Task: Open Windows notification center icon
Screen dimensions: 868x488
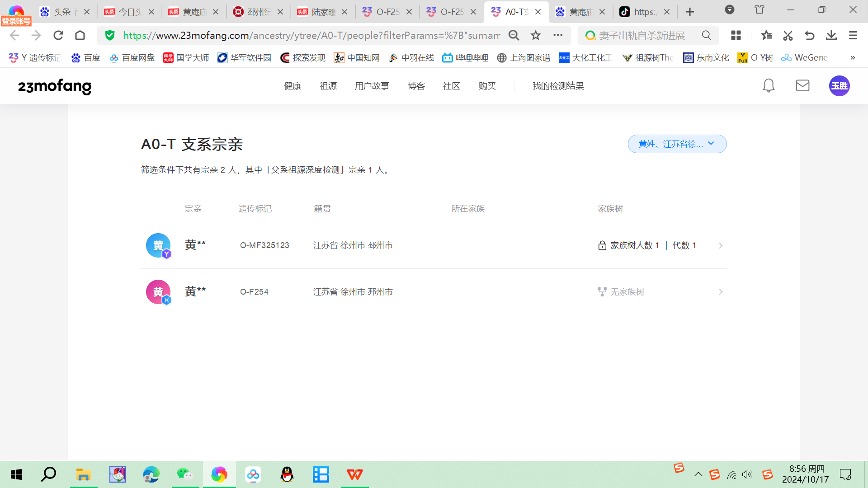Action: (x=845, y=474)
